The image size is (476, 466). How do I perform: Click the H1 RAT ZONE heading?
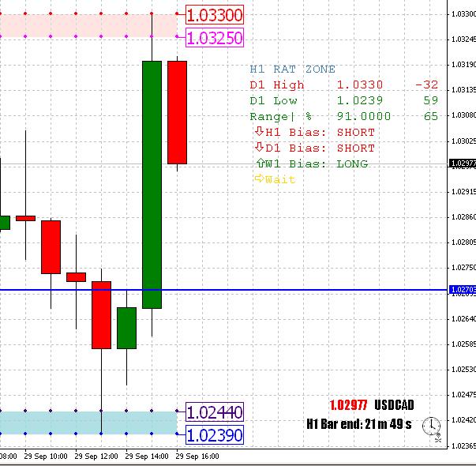tap(292, 70)
